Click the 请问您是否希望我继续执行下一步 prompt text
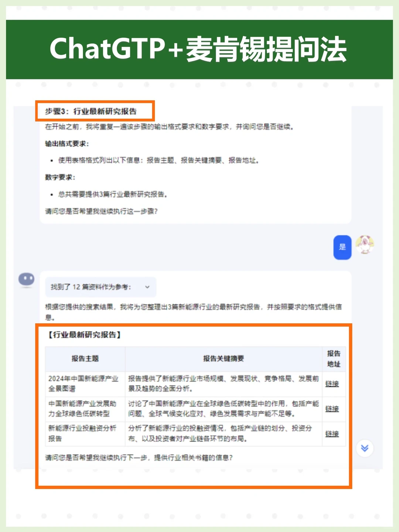This screenshot has height=532, width=399. 139,458
